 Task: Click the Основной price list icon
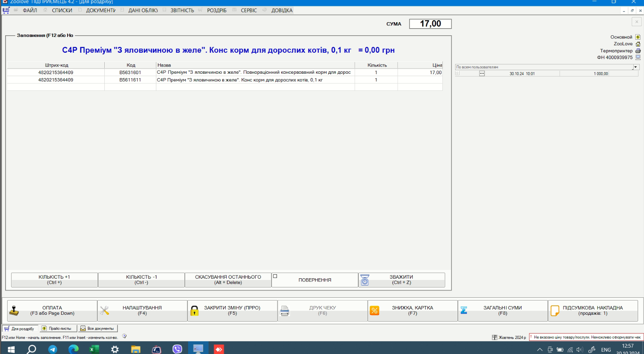point(638,37)
